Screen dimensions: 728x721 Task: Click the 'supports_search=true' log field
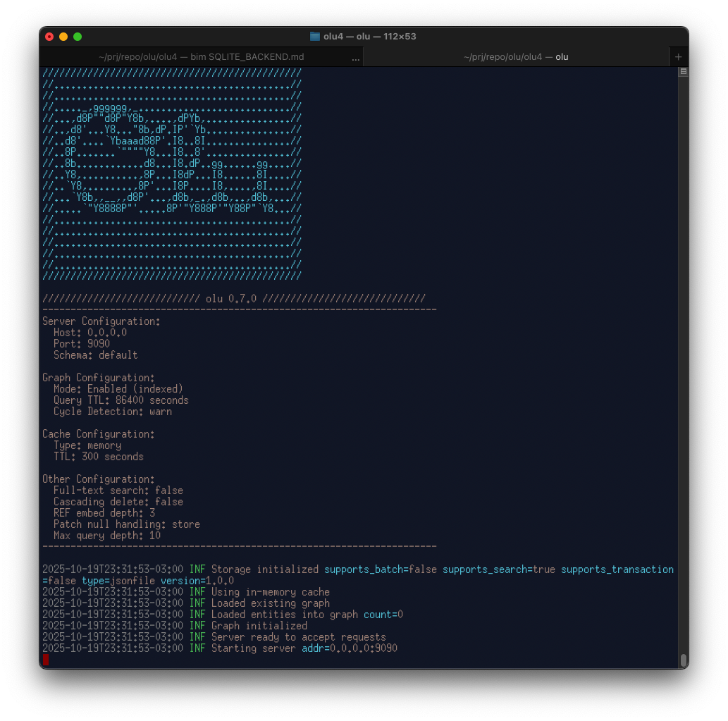click(x=499, y=569)
